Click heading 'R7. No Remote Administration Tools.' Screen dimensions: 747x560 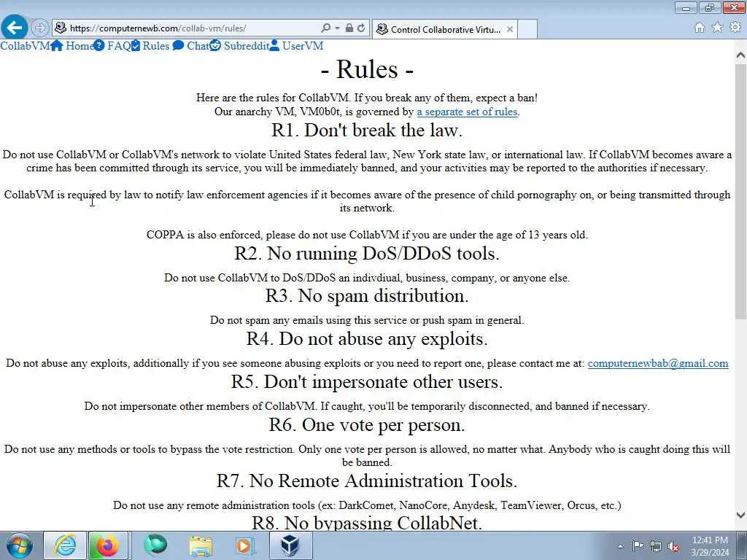(367, 481)
